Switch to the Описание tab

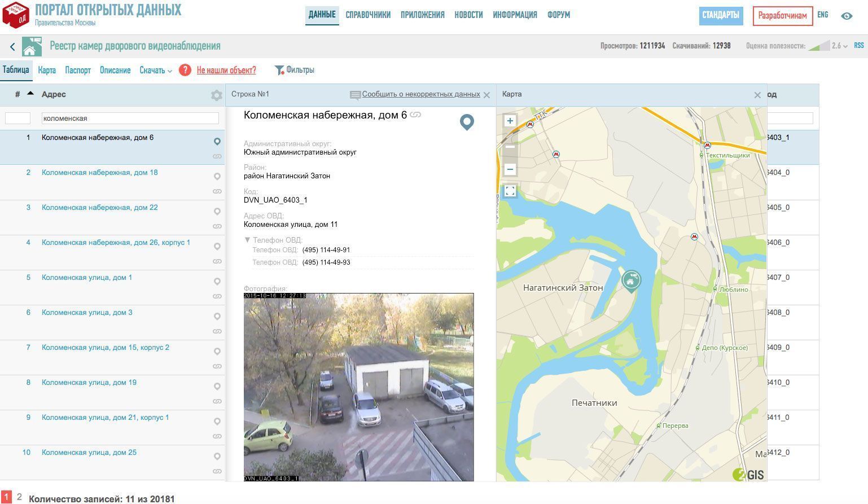115,71
